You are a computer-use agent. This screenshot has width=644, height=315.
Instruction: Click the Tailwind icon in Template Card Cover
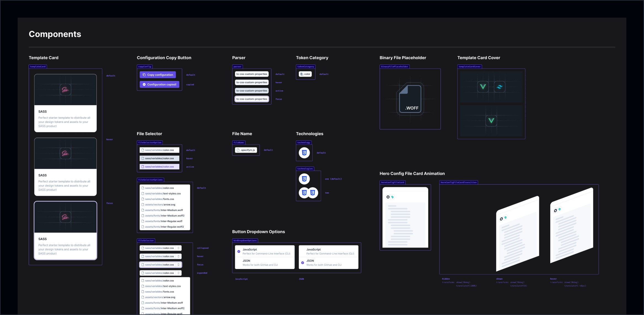click(x=500, y=87)
